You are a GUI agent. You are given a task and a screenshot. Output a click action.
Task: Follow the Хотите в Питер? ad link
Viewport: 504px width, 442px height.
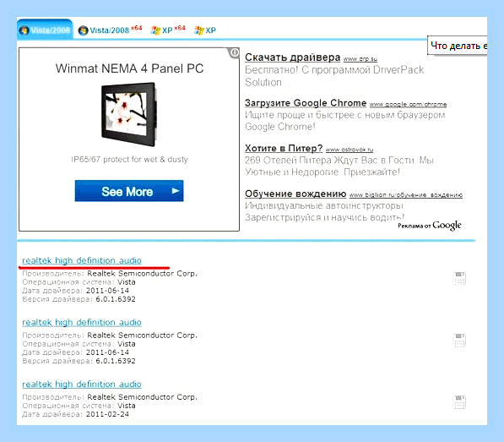pyautogui.click(x=284, y=148)
